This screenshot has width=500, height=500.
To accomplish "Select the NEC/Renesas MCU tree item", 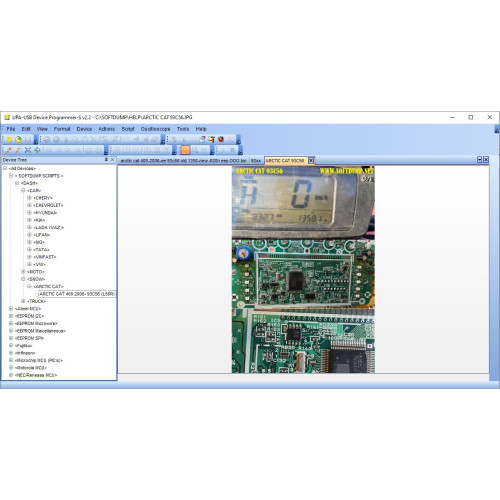I will [36, 375].
